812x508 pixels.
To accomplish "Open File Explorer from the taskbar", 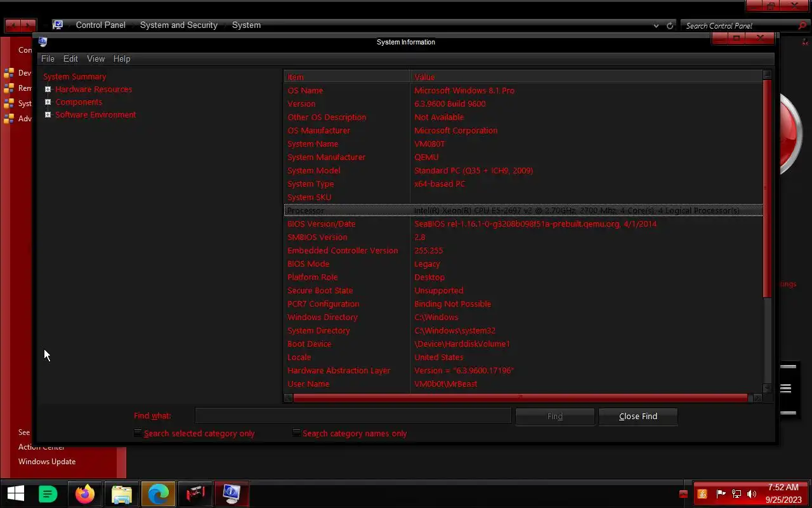I will pyautogui.click(x=121, y=493).
